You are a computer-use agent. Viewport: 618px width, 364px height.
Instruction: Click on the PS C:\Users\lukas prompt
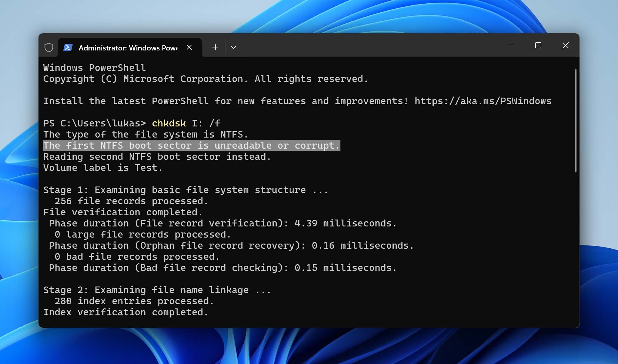click(94, 123)
